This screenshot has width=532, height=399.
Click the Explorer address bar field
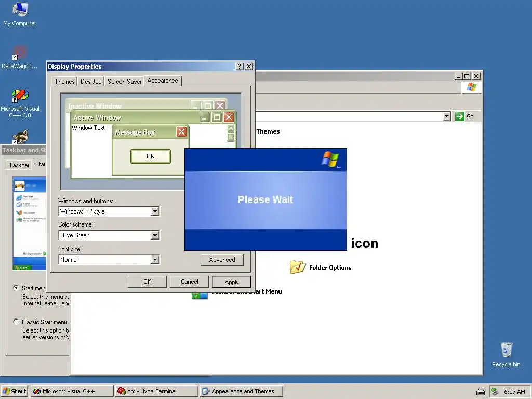pyautogui.click(x=349, y=116)
